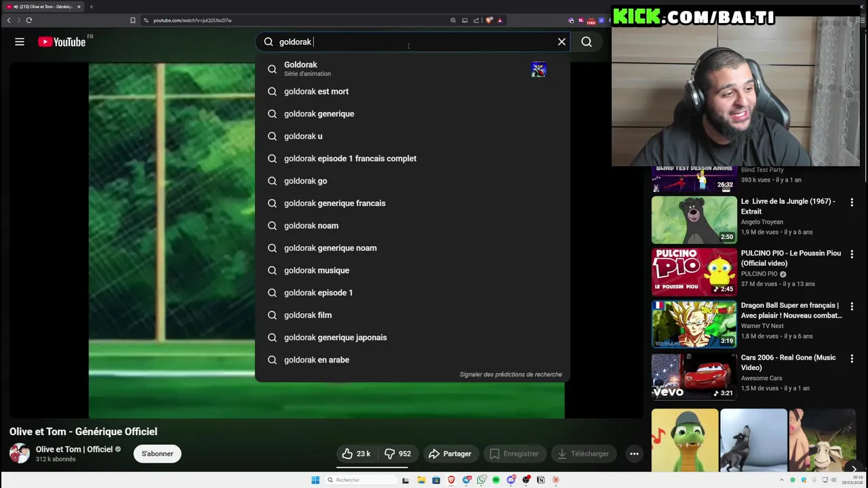Advance the Shorts shelf with the right chevron
Image resolution: width=868 pixels, height=488 pixels.
854,468
